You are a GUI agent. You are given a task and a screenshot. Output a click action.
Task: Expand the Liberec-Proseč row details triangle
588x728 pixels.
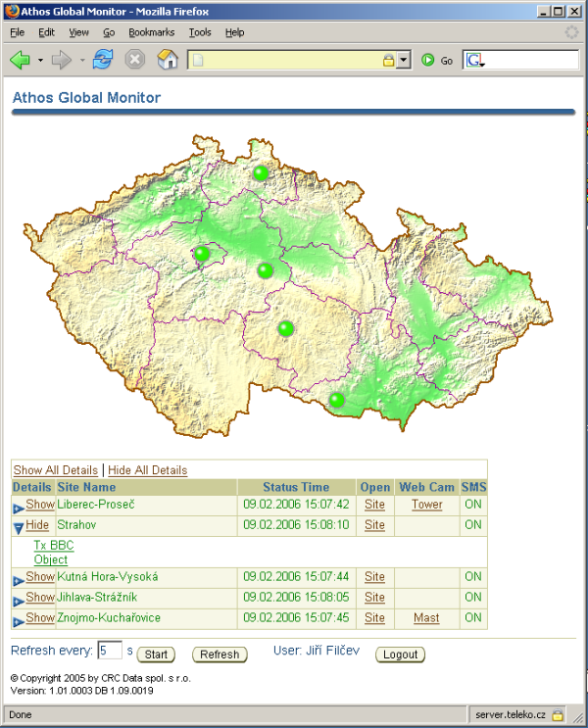[x=19, y=509]
